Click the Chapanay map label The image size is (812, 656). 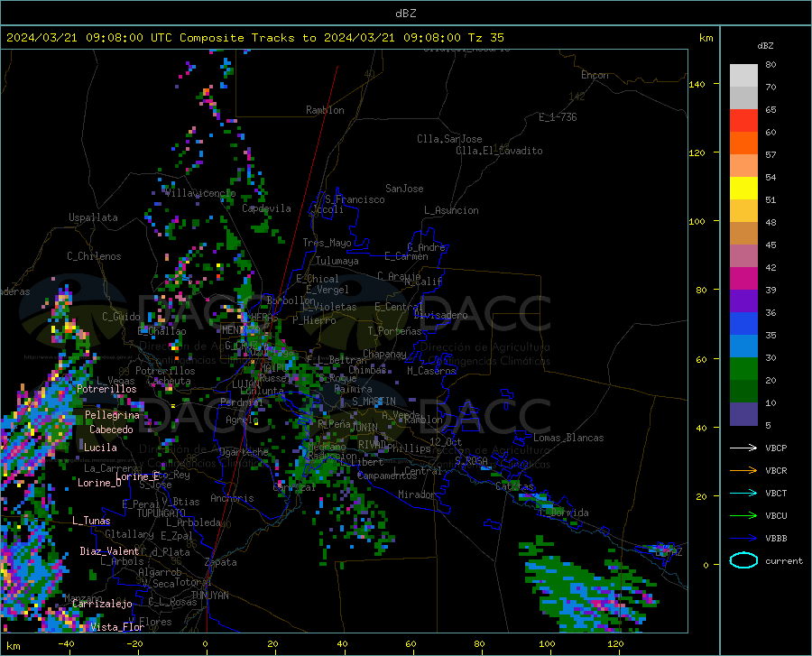tap(384, 354)
